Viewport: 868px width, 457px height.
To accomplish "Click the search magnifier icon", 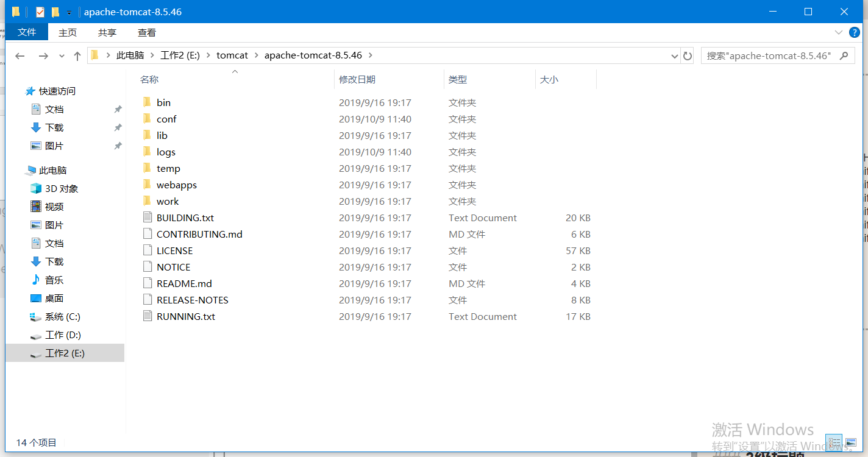I will click(844, 55).
